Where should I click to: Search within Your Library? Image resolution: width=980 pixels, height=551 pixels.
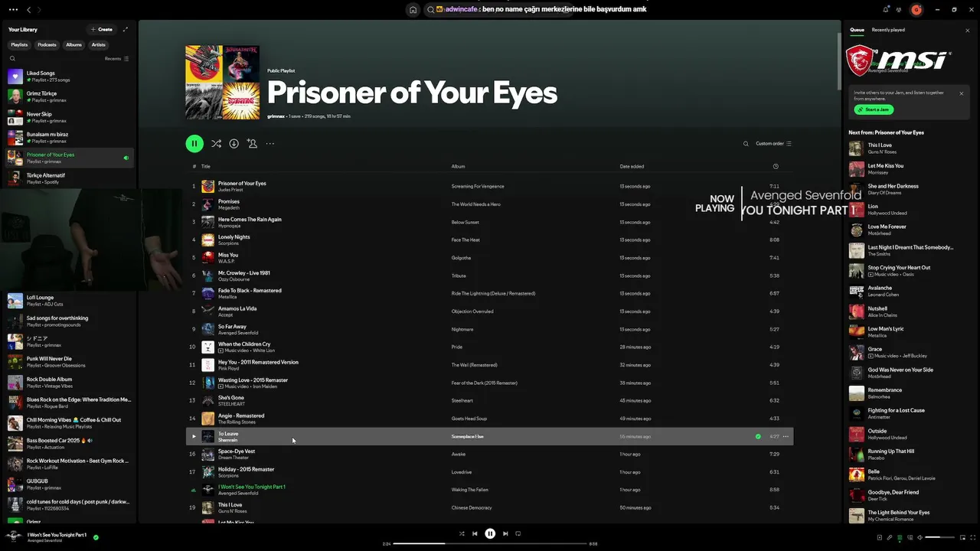(x=12, y=58)
